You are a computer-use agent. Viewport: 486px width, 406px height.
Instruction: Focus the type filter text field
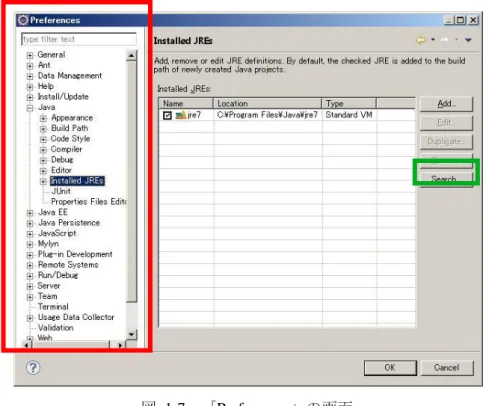[79, 39]
